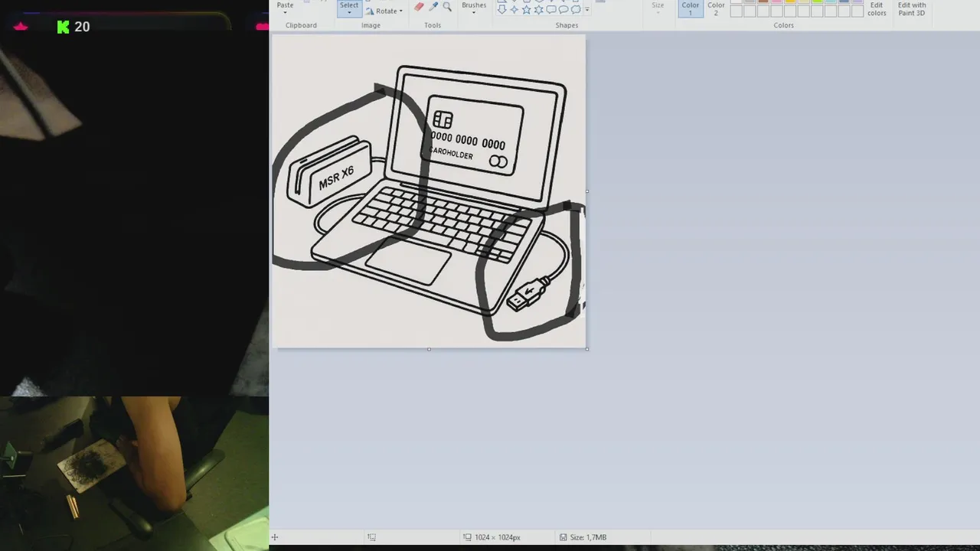Open the Rotate dropdown arrow
The width and height of the screenshot is (980, 551).
coord(400,11)
